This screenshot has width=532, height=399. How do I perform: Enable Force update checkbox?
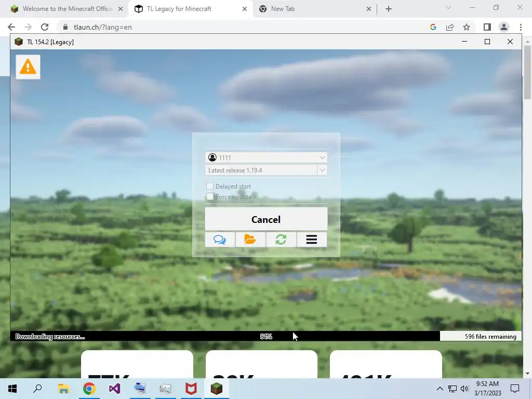click(x=210, y=196)
